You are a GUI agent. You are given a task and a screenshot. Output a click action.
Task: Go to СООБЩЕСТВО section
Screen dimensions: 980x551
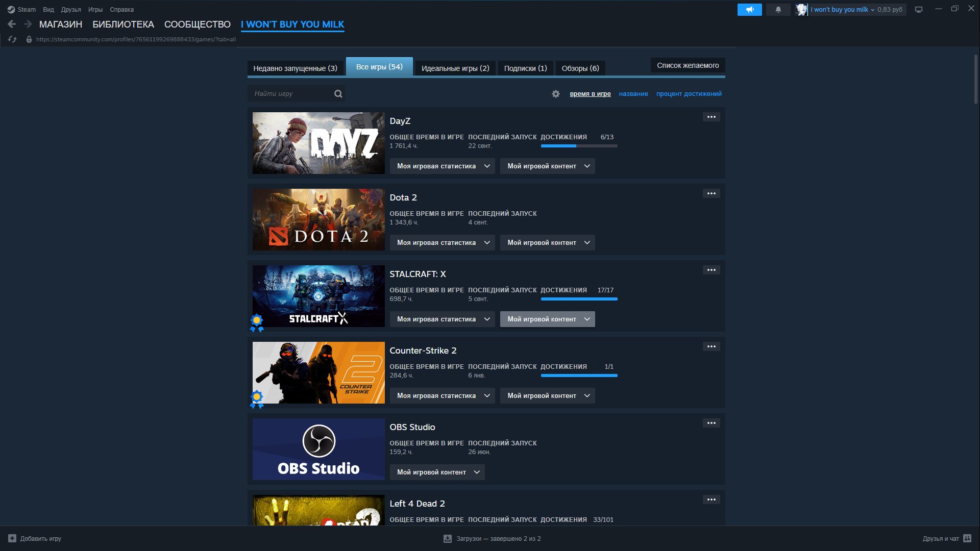(x=198, y=24)
